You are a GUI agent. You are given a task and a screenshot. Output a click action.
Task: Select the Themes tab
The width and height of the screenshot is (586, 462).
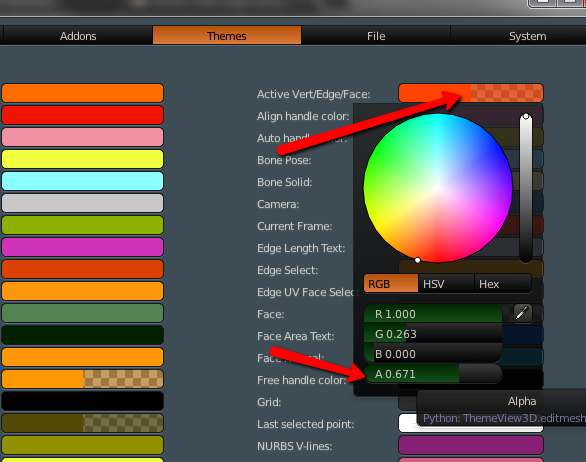click(226, 36)
